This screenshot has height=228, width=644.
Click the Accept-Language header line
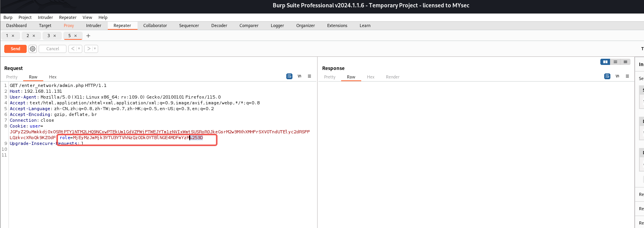point(112,109)
